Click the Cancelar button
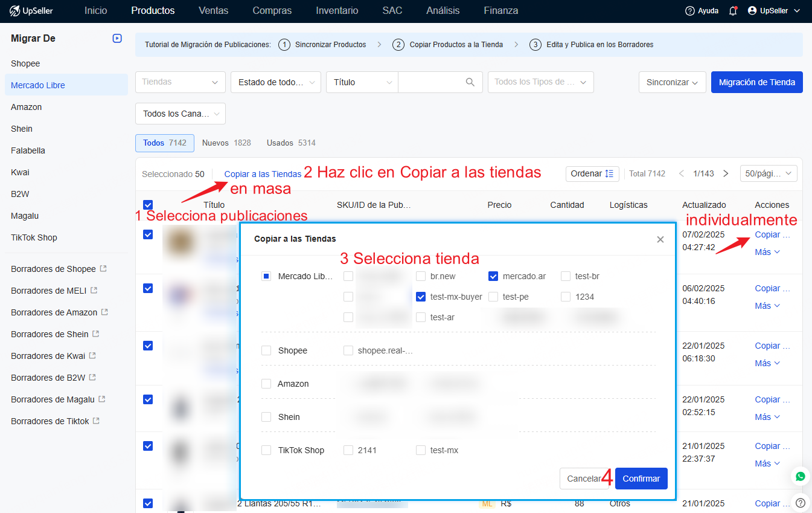812x513 pixels. (x=584, y=479)
